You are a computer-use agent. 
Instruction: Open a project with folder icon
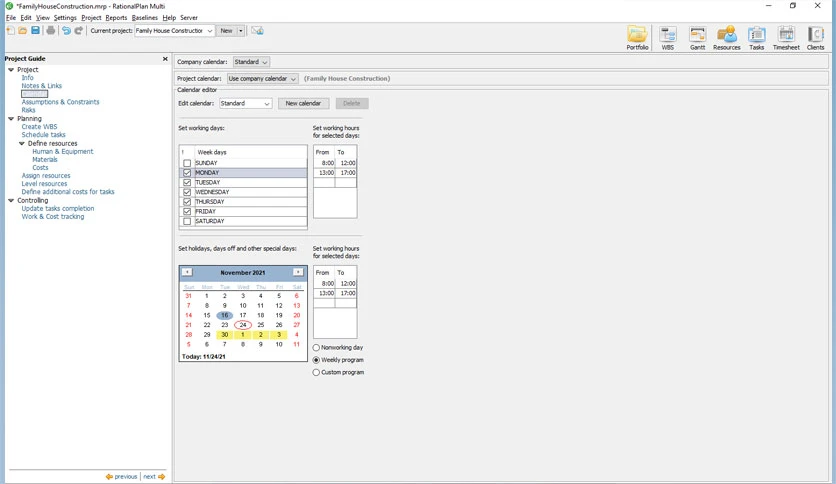[x=22, y=30]
